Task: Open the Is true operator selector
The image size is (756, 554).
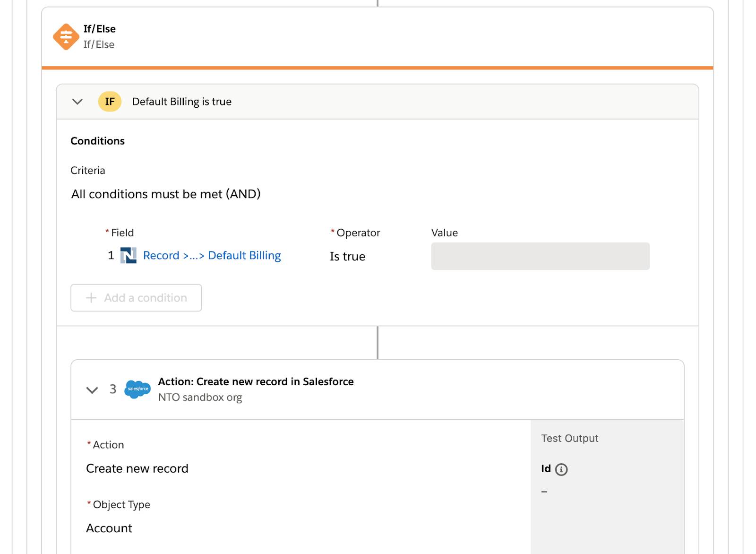Action: (348, 257)
